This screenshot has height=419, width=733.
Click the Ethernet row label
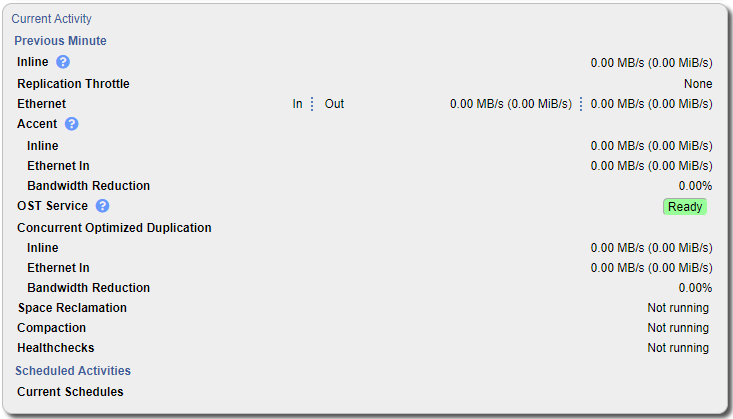coord(41,104)
